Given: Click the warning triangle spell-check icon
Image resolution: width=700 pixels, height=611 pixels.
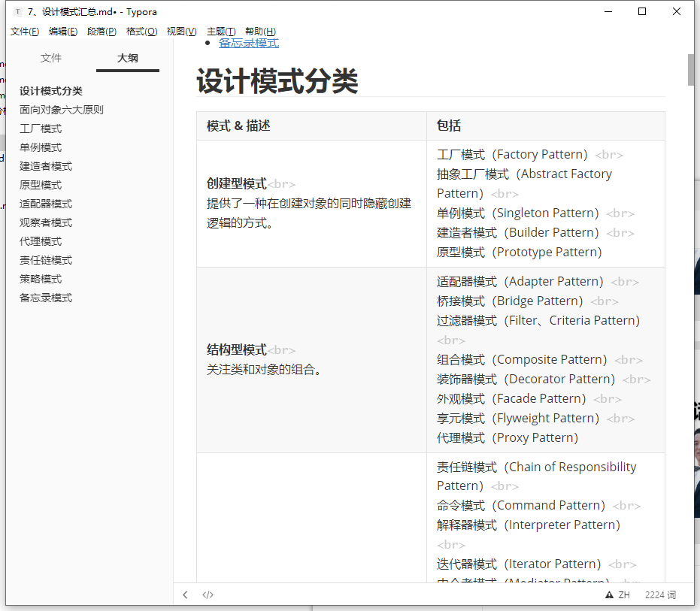Looking at the screenshot, I should tap(609, 594).
